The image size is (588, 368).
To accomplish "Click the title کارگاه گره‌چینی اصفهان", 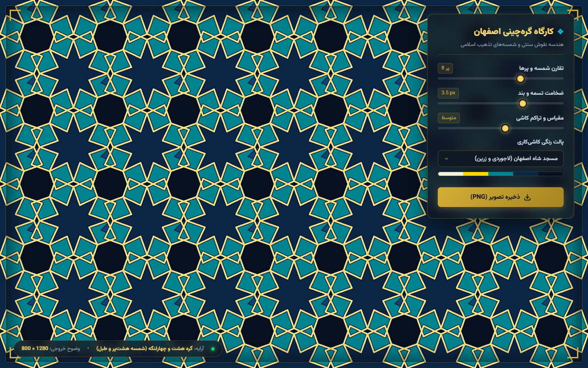I will [x=514, y=32].
